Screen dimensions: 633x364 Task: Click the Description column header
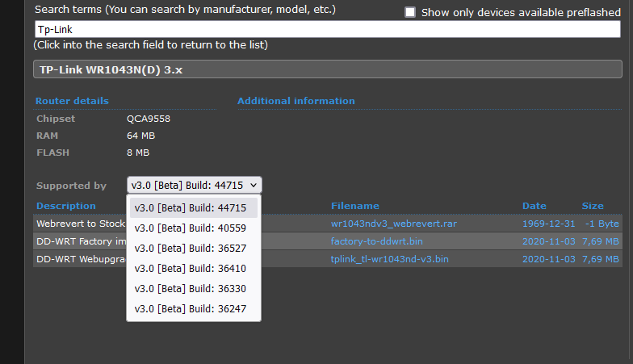66,206
